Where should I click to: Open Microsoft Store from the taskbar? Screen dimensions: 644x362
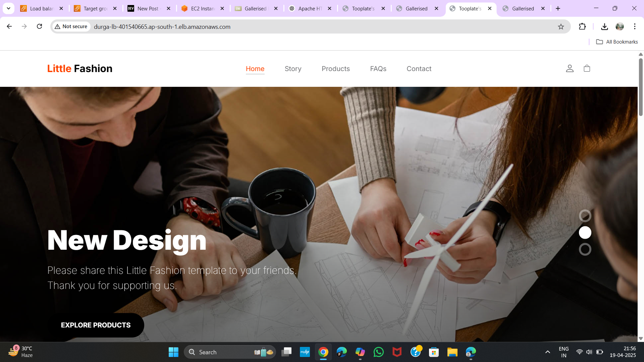tap(434, 352)
